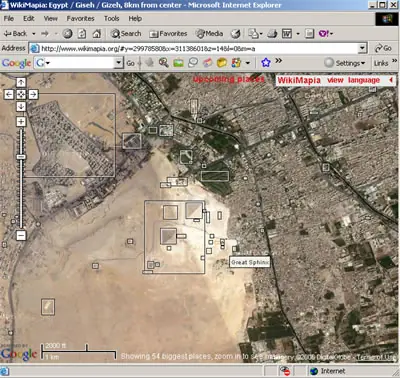Open the Media pane in toolbar

point(209,33)
